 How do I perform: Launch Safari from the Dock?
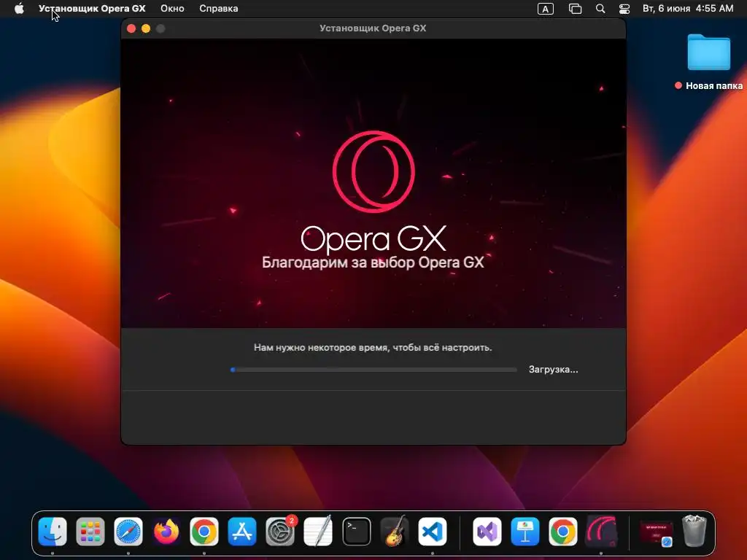pyautogui.click(x=128, y=532)
